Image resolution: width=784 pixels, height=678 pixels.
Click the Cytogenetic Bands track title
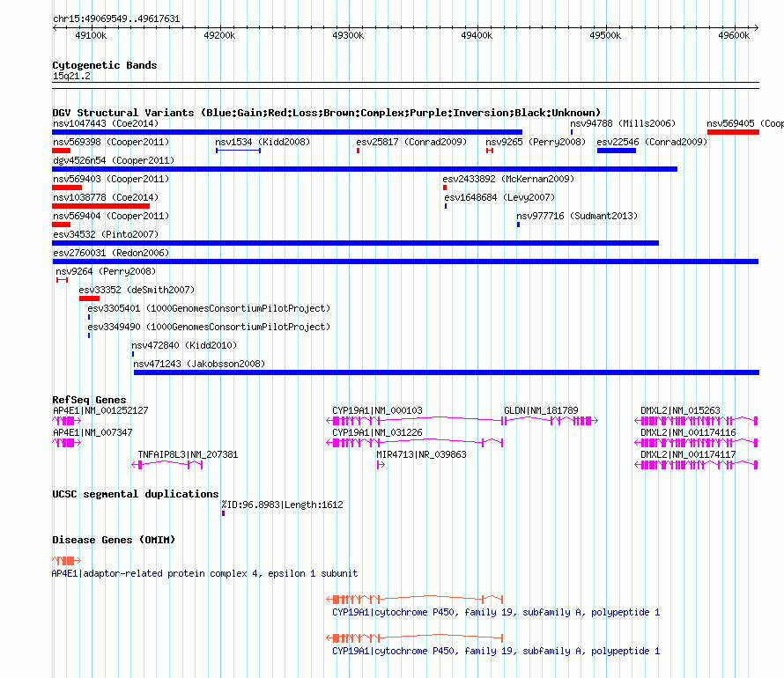click(x=105, y=65)
